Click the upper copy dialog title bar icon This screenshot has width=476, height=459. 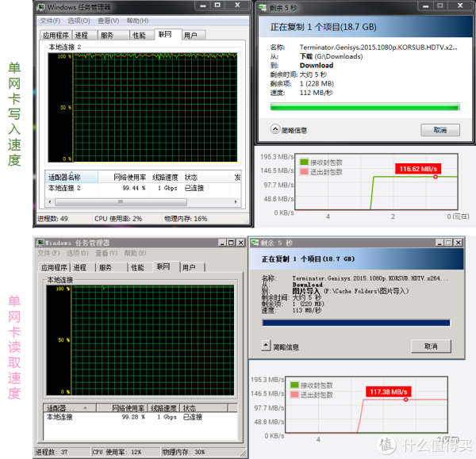[263, 7]
